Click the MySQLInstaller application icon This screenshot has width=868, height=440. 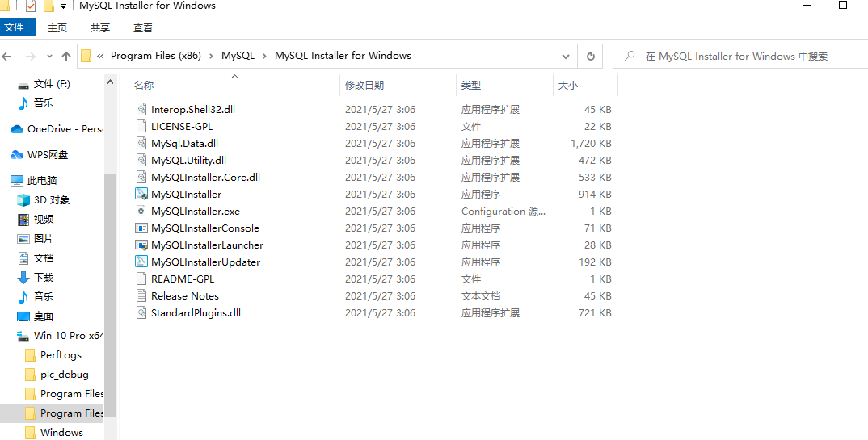click(141, 194)
